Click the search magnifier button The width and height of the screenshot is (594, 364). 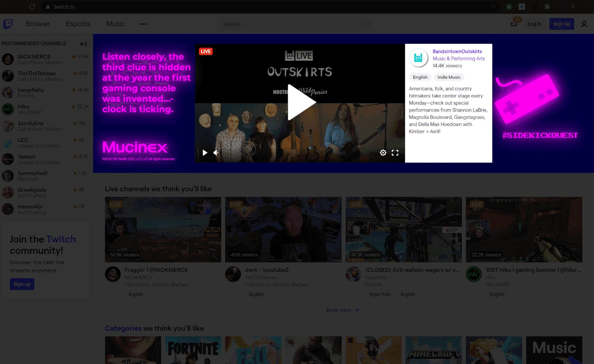point(366,24)
